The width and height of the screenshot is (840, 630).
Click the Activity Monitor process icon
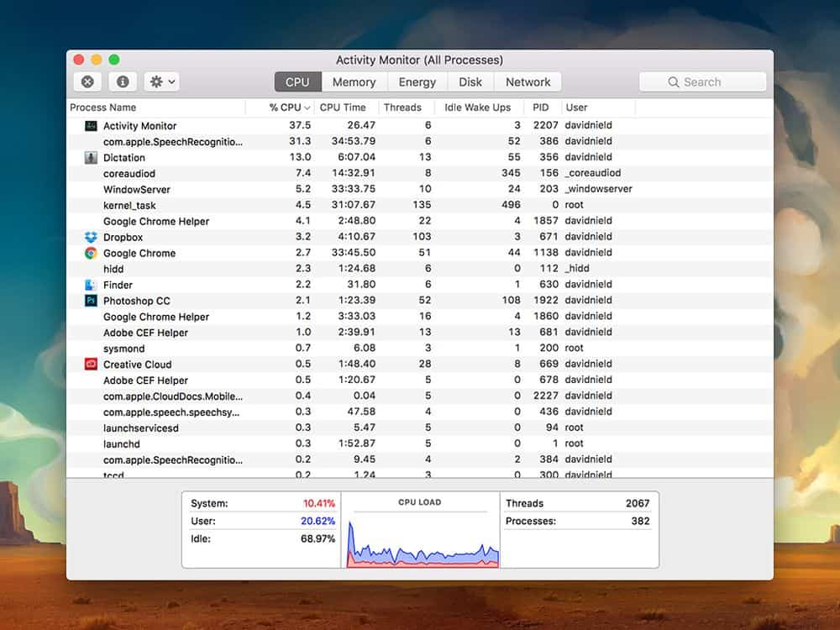tap(91, 126)
